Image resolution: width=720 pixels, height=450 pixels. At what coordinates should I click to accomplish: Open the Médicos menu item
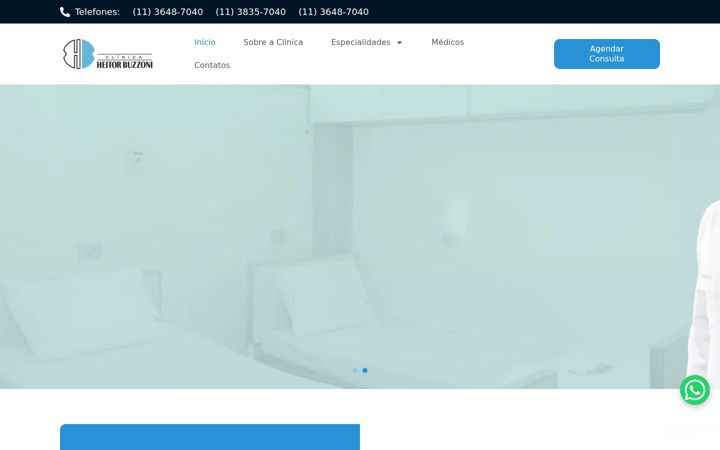tap(448, 42)
